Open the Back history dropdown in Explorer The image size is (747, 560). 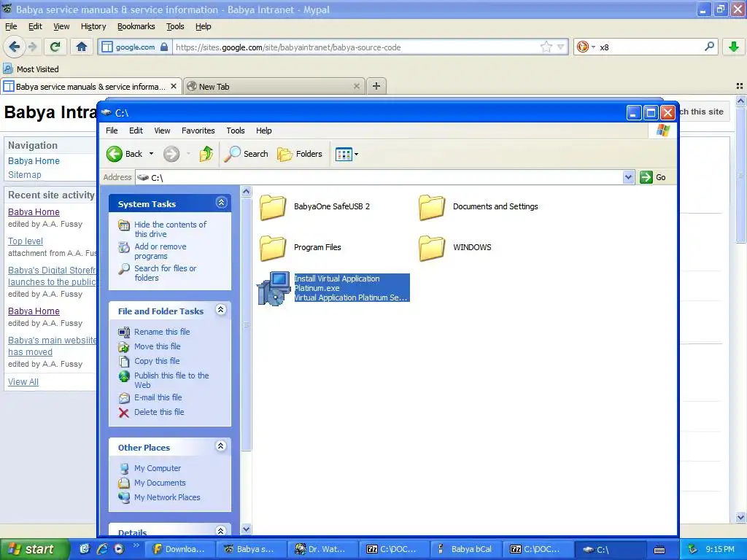point(151,154)
